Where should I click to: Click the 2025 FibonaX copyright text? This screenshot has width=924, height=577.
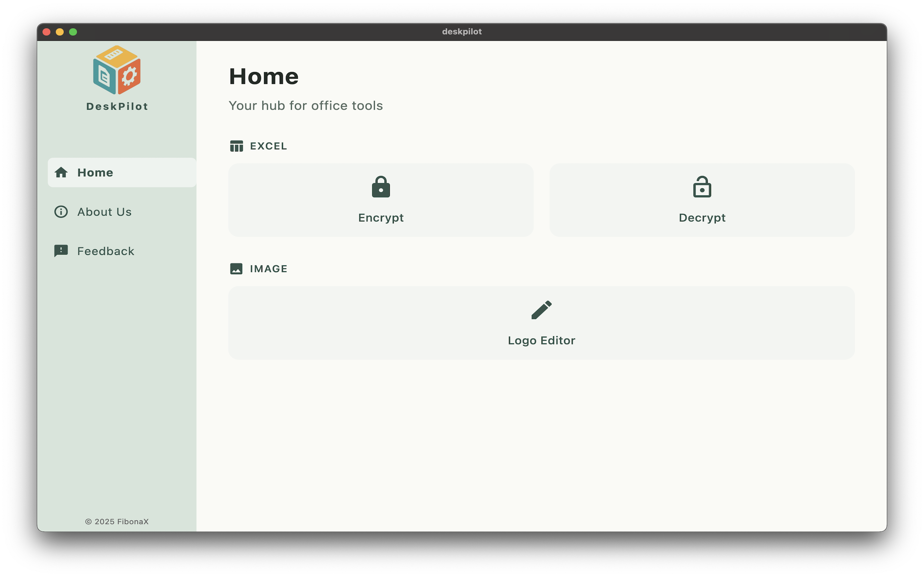(x=117, y=521)
